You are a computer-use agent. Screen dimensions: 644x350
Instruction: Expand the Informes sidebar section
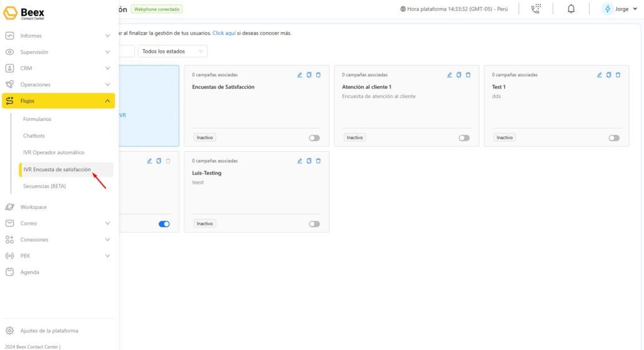tap(58, 36)
